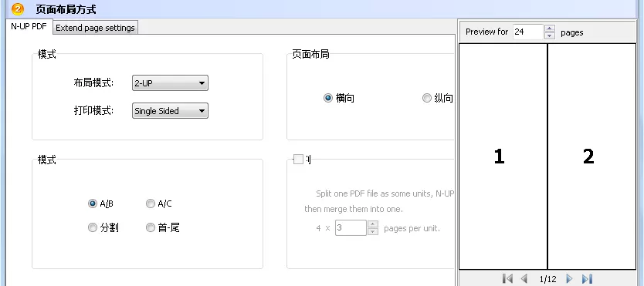644x286 pixels.
Task: Open the 布局模式 2-UP dropdown
Action: (x=170, y=83)
